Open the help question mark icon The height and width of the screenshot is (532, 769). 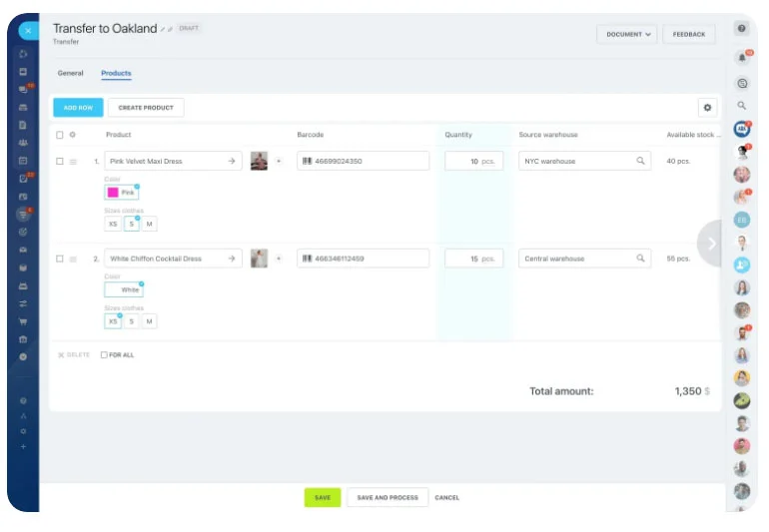(742, 29)
